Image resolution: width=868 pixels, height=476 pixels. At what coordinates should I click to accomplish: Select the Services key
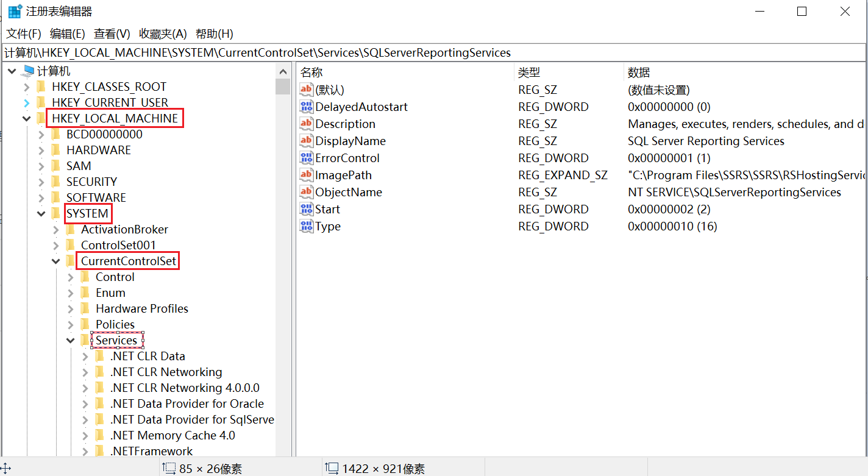click(x=116, y=340)
